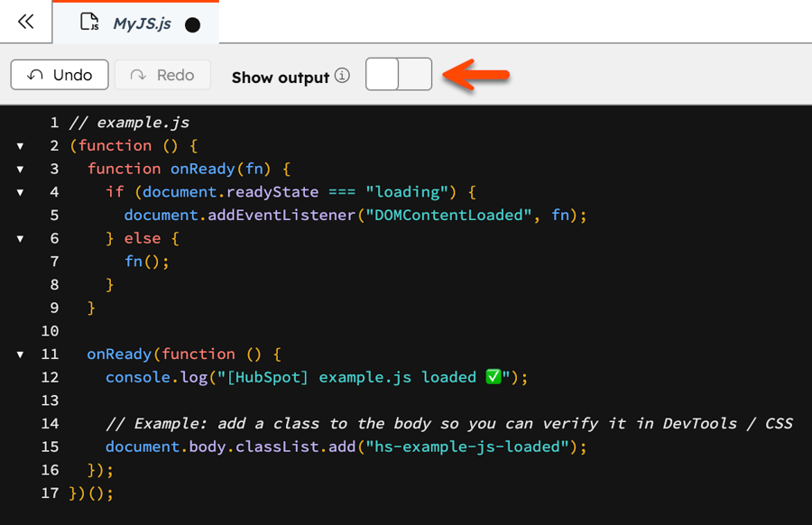Collapse the onReady function fold at line 3
The height and width of the screenshot is (525, 812).
(20, 170)
